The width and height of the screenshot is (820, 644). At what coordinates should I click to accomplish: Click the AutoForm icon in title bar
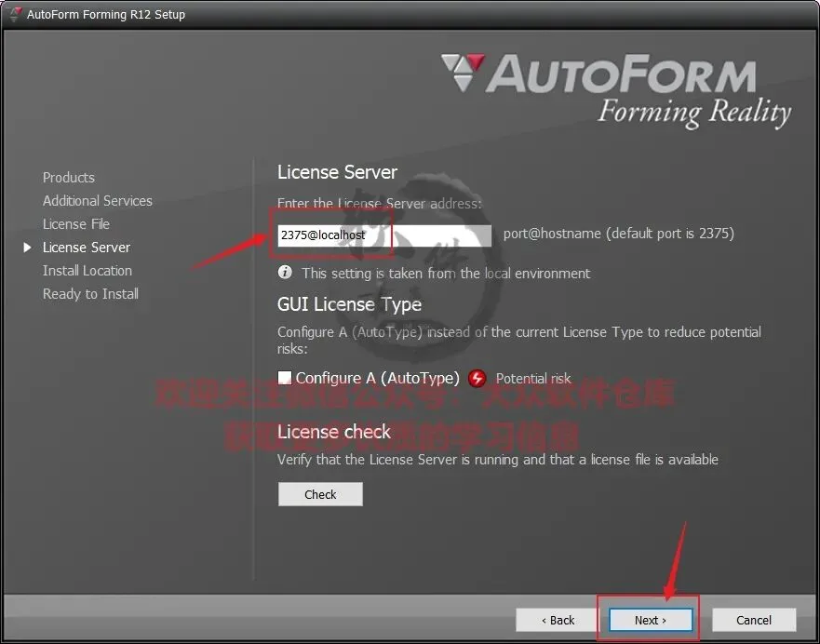[x=15, y=14]
